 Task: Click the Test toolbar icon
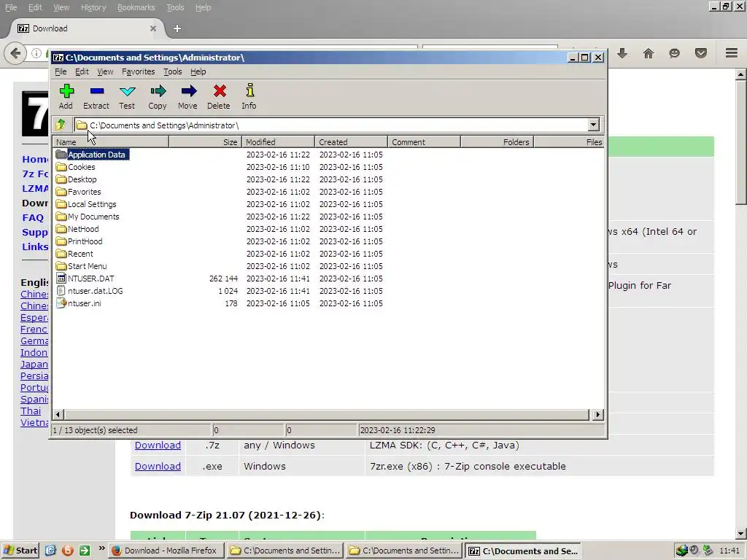[127, 97]
